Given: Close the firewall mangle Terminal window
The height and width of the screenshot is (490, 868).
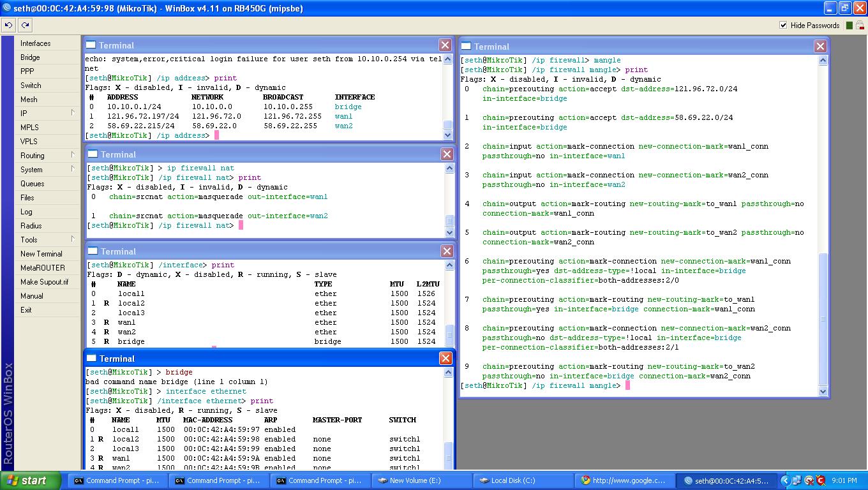Looking at the screenshot, I should point(821,46).
